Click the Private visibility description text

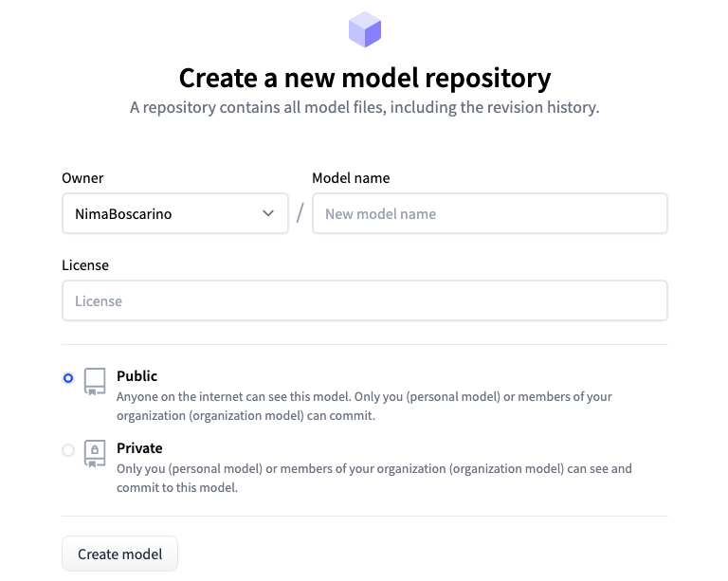(374, 478)
